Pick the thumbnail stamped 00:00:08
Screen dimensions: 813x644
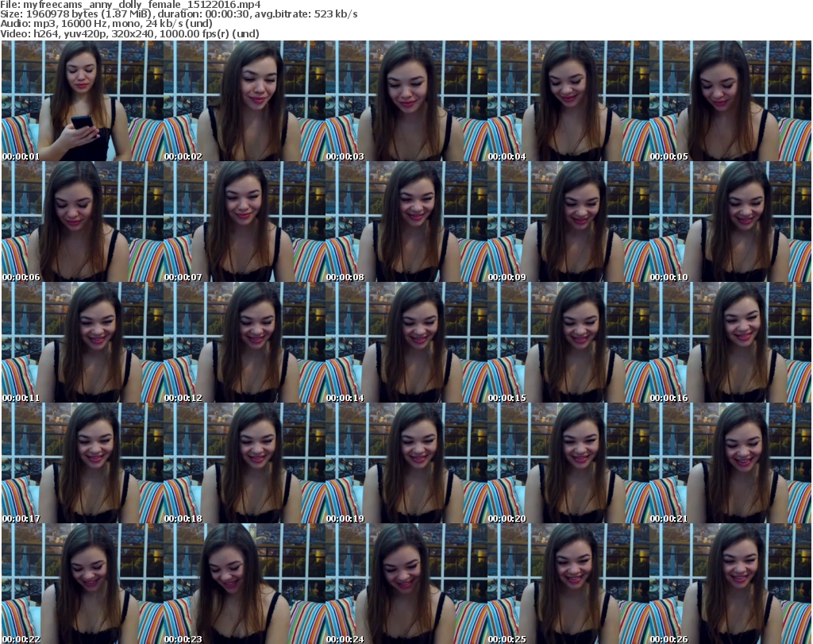406,222
